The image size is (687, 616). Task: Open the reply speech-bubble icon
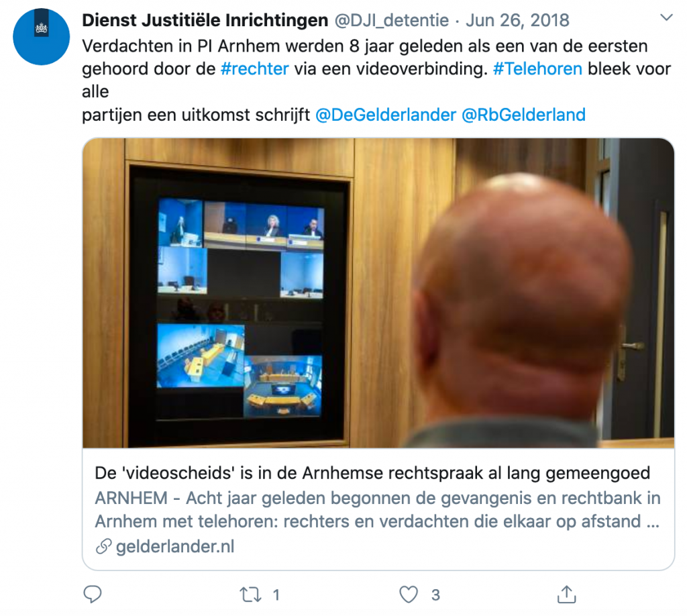pyautogui.click(x=93, y=594)
